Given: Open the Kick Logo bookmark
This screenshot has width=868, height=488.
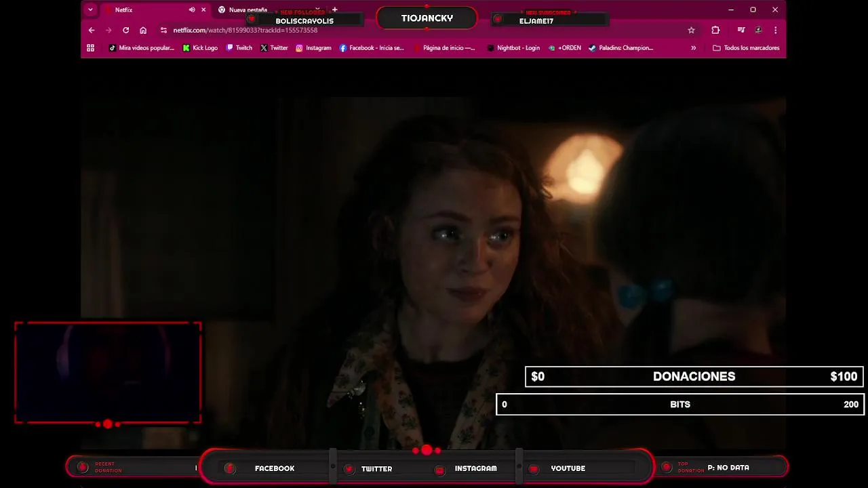Looking at the screenshot, I should click(x=200, y=48).
